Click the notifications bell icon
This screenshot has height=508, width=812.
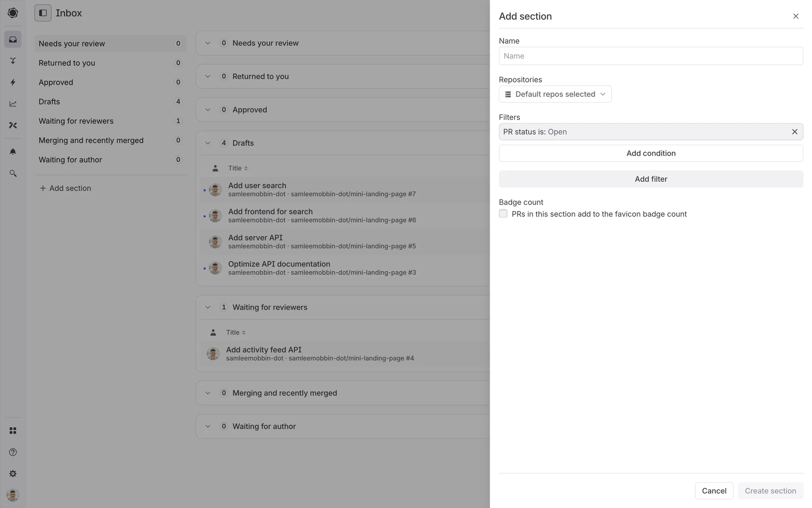tap(13, 152)
